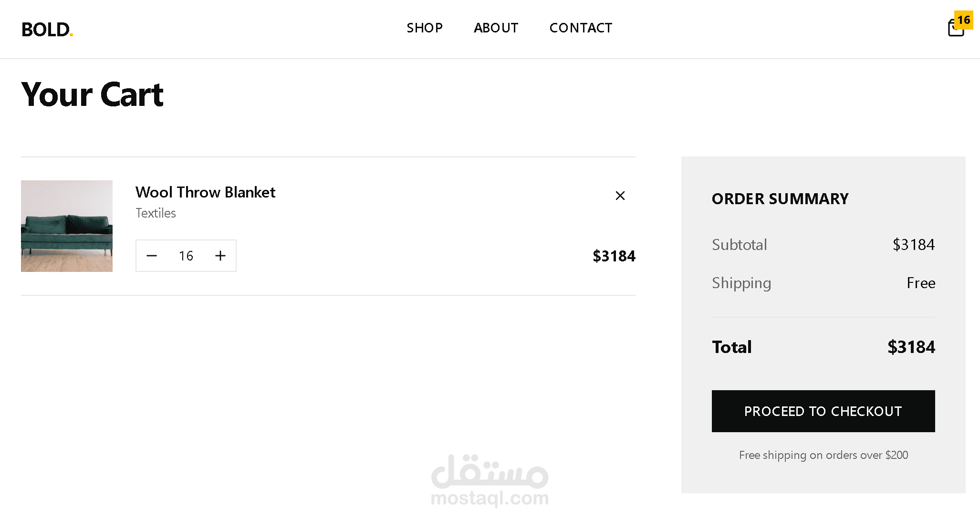Increase quantity with the plus icon
This screenshot has width=980, height=519.
tap(220, 256)
